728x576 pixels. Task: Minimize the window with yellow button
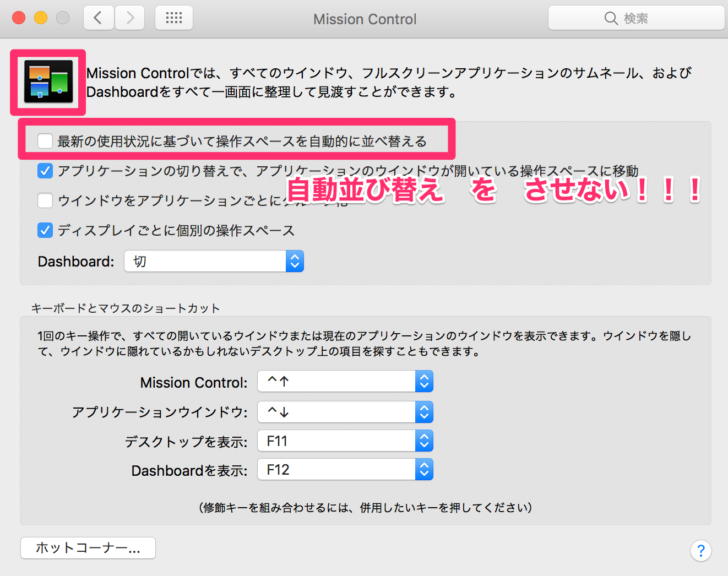[41, 18]
